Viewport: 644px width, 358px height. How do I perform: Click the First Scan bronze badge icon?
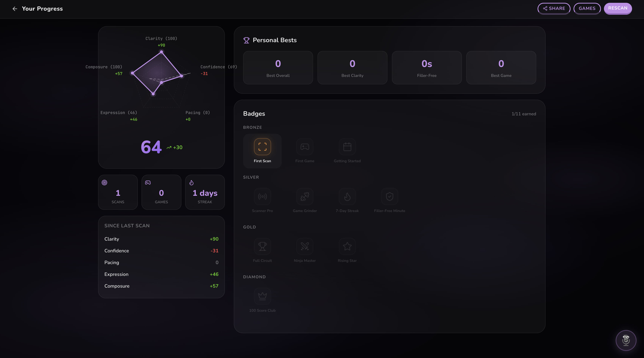(x=262, y=147)
